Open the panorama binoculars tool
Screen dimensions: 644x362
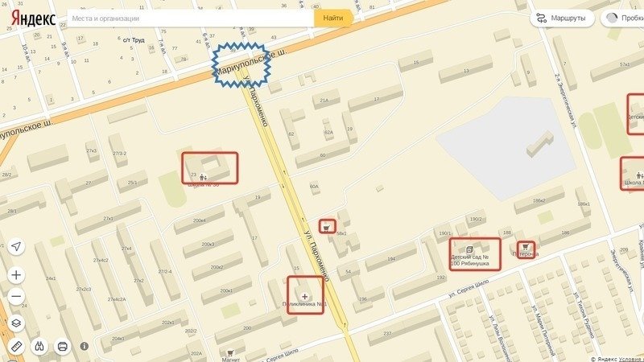(39, 347)
